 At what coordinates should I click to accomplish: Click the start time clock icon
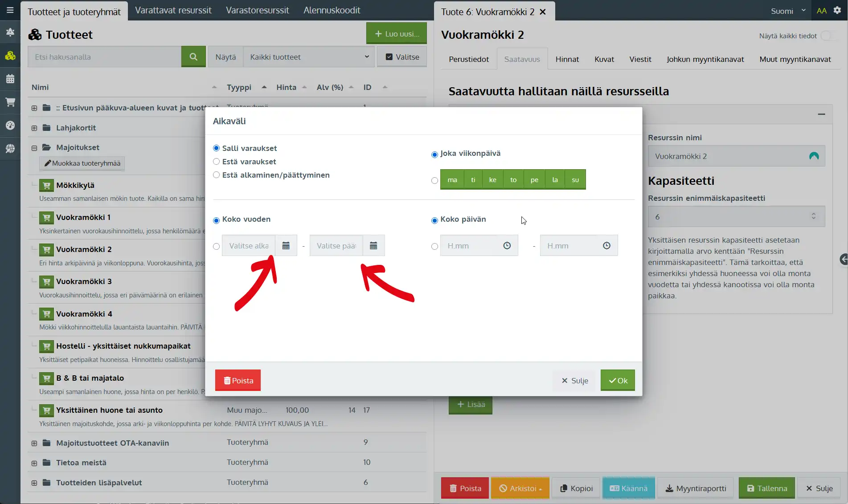[507, 246]
